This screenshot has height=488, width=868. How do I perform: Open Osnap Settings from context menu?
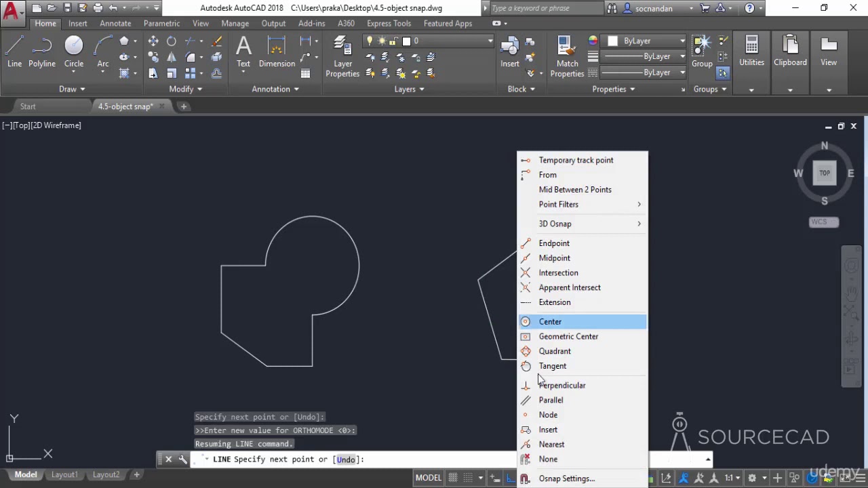click(x=566, y=479)
